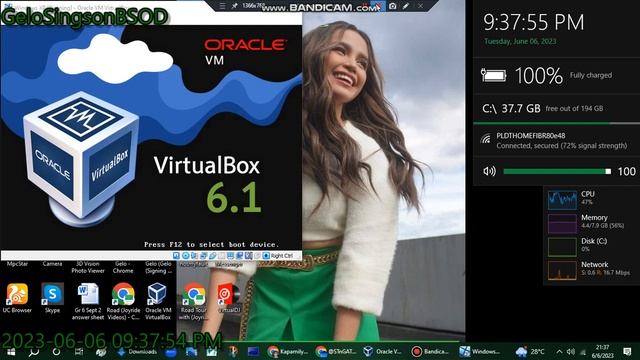Switch to the Kapamily... Chrome taskbar window
The image size is (640, 360).
[x=288, y=351]
